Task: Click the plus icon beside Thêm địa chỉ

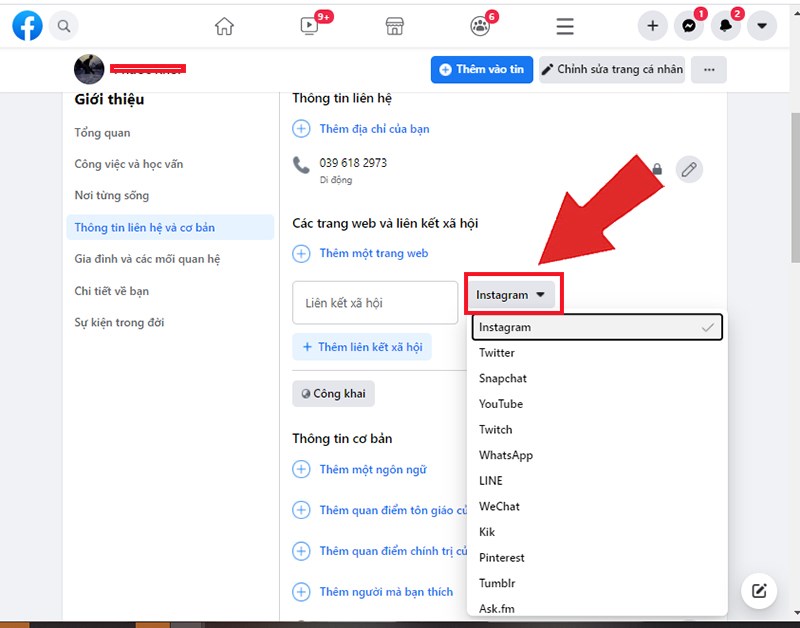Action: coord(301,129)
